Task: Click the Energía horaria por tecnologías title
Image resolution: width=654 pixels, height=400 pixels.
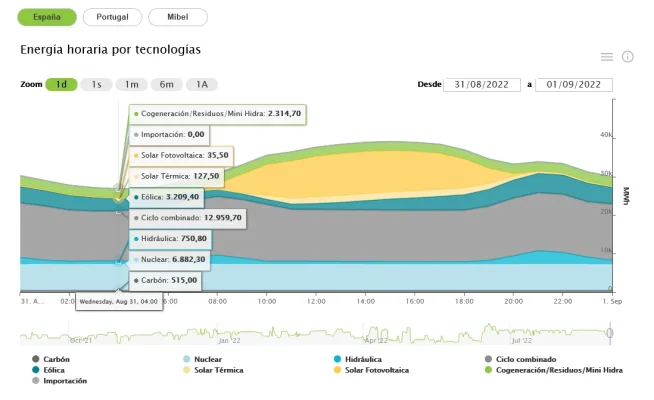Action: pos(111,50)
